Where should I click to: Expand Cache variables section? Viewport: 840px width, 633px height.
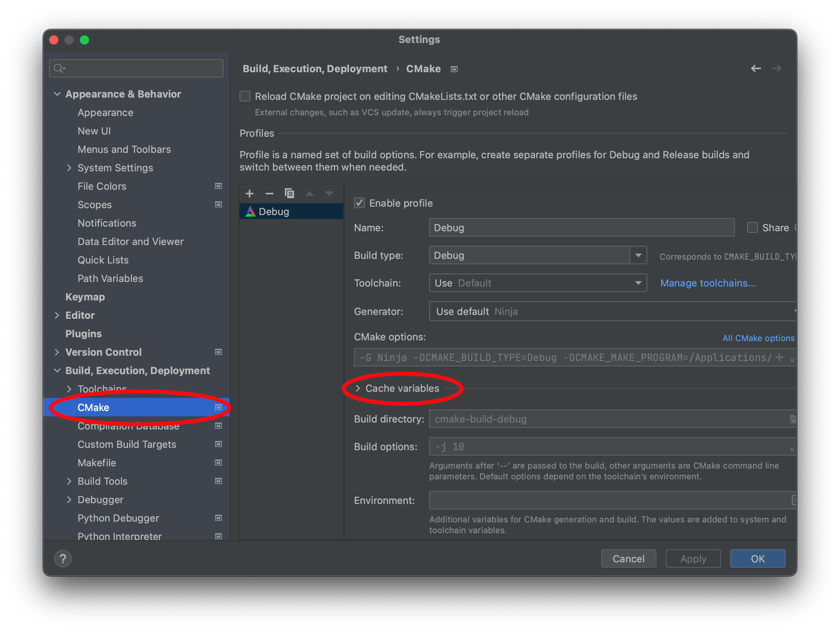tap(358, 388)
